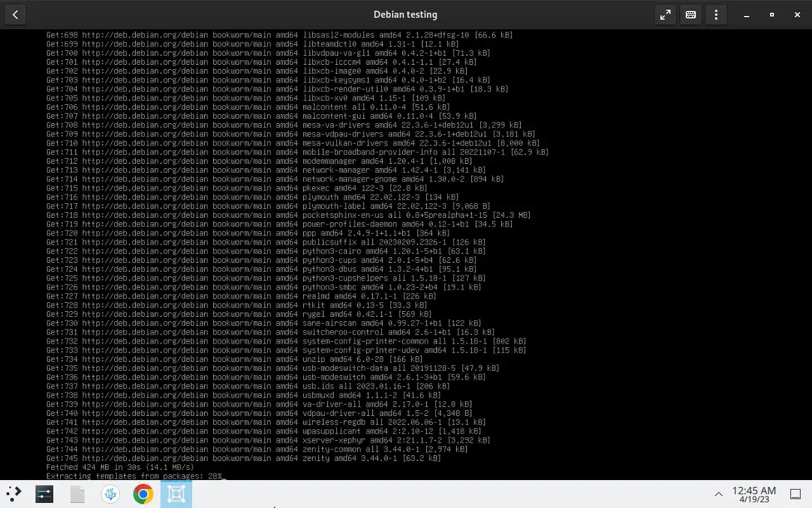Click the 'Debian testing' window title
This screenshot has height=508, width=812.
pyautogui.click(x=405, y=15)
